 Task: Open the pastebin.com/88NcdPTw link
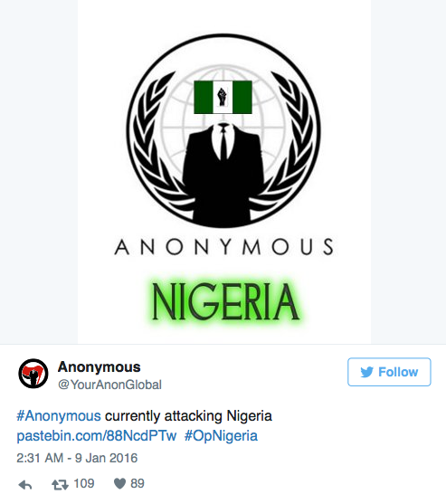(97, 436)
